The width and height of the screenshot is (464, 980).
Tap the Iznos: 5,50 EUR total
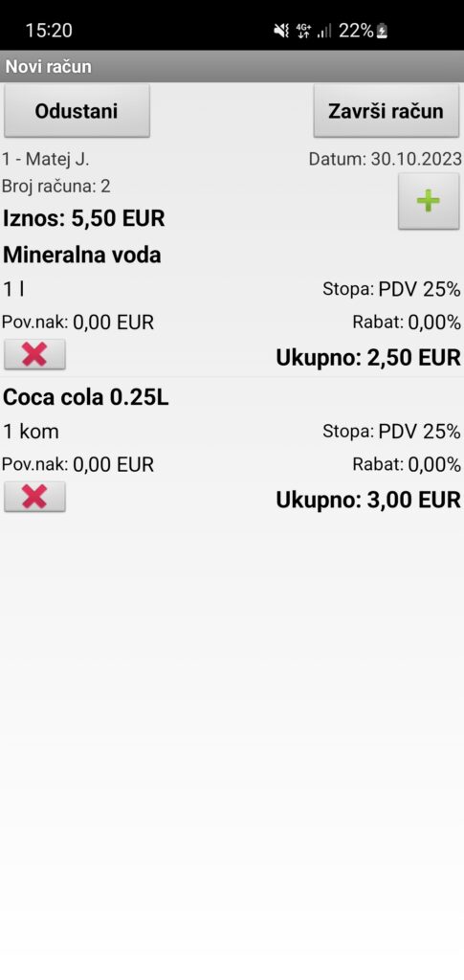click(x=84, y=219)
